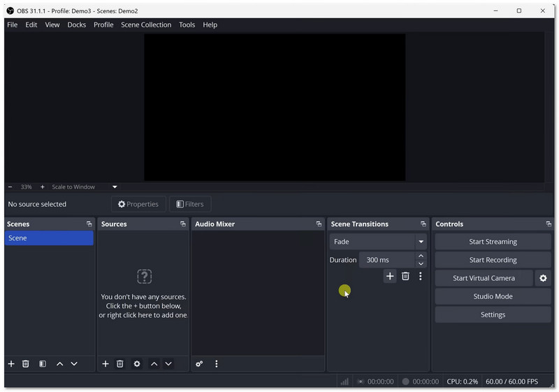Open transition properties three-dot menu
Image resolution: width=559 pixels, height=392 pixels.
point(421,276)
